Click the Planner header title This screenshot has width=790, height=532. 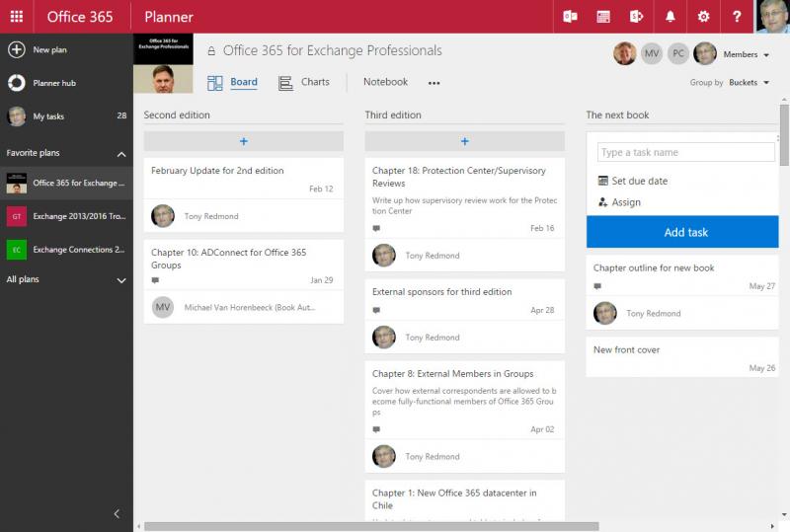point(169,17)
